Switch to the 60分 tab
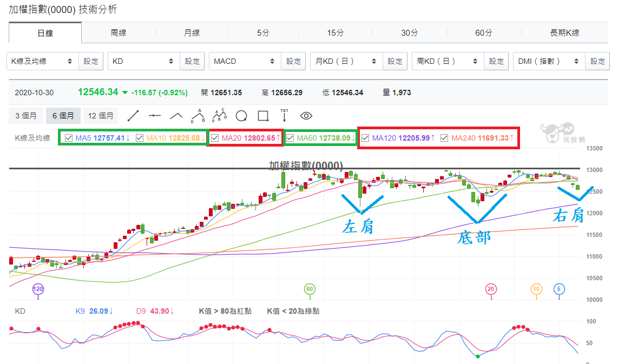This screenshot has height=364, width=618. point(484,32)
